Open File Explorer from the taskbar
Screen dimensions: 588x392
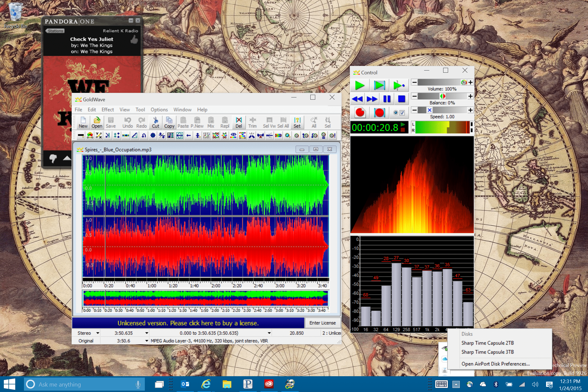[227, 384]
